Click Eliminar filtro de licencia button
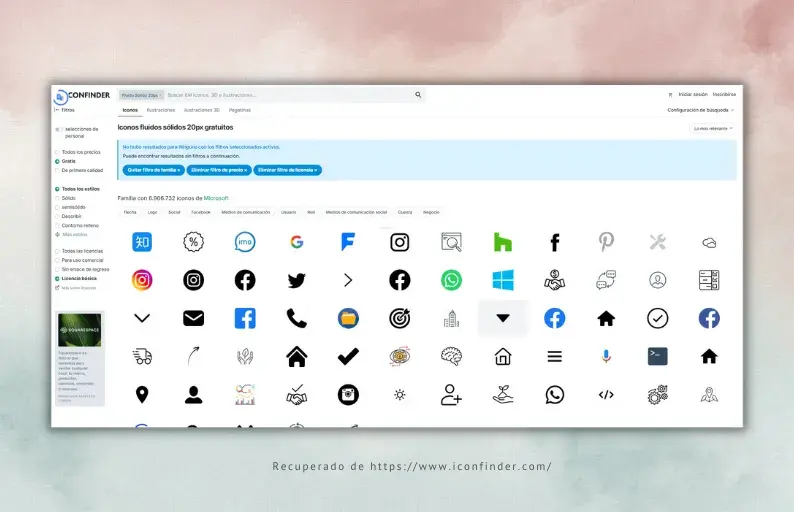 (x=288, y=170)
